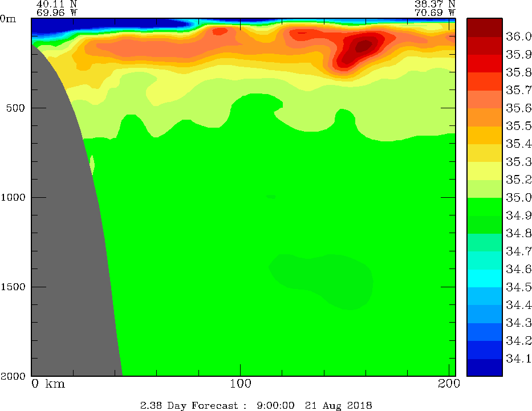
Task: Click the '34.4' colorbar value
Action: [518, 305]
